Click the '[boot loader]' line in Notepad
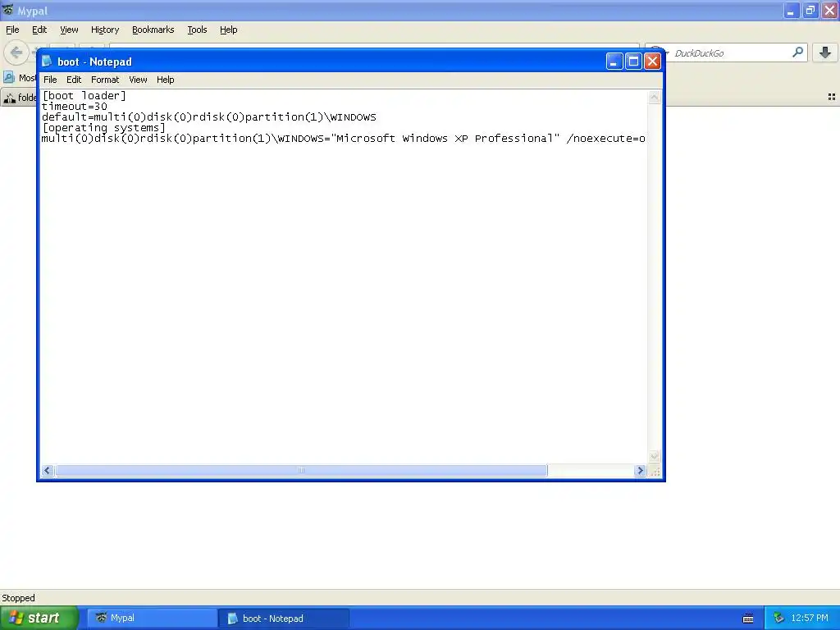This screenshot has width=840, height=630. [84, 95]
